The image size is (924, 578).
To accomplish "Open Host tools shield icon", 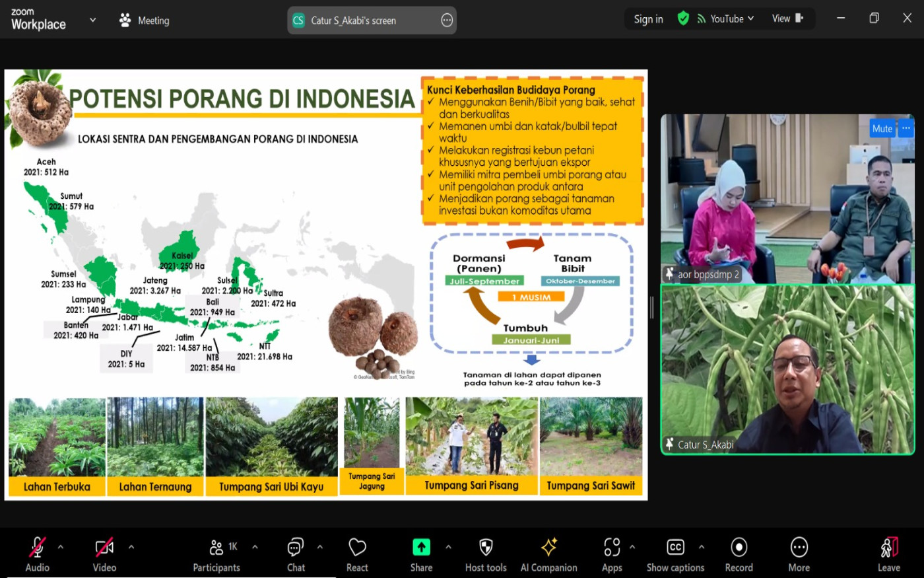I will coord(486,548).
